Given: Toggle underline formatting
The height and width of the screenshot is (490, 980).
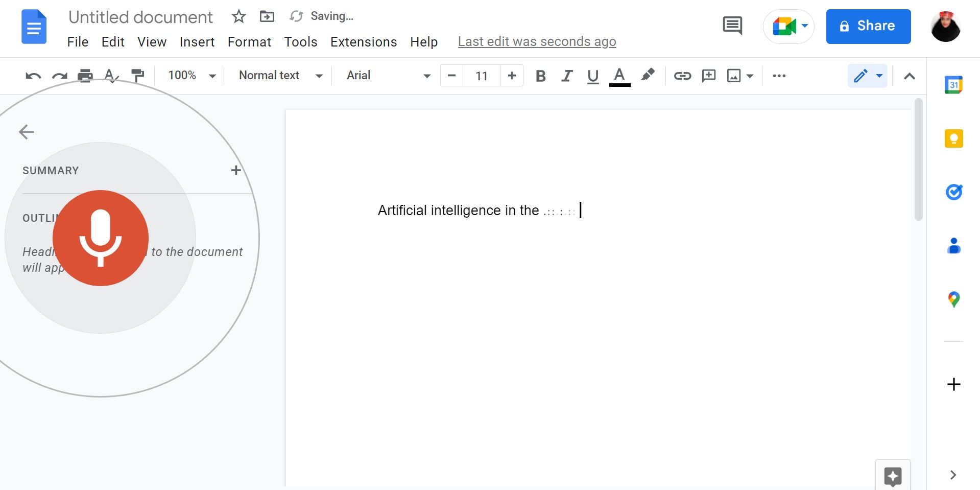Looking at the screenshot, I should [592, 76].
